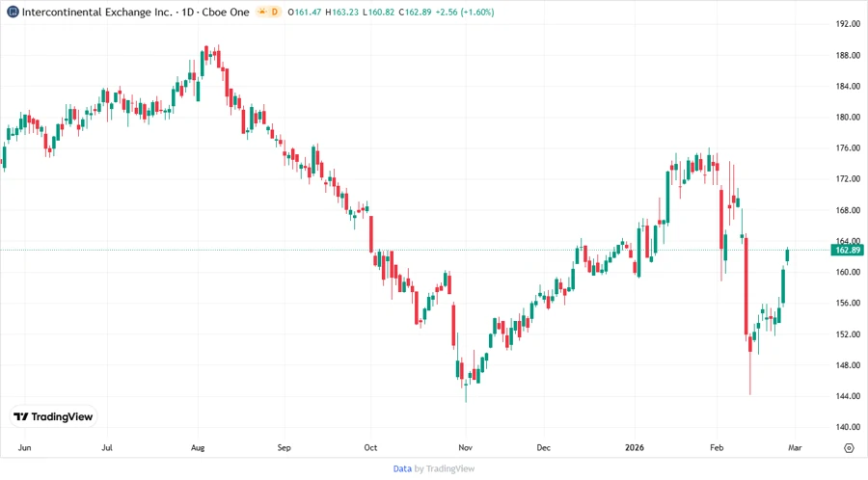Click the 168.00 price axis label
This screenshot has width=868, height=480.
[848, 209]
